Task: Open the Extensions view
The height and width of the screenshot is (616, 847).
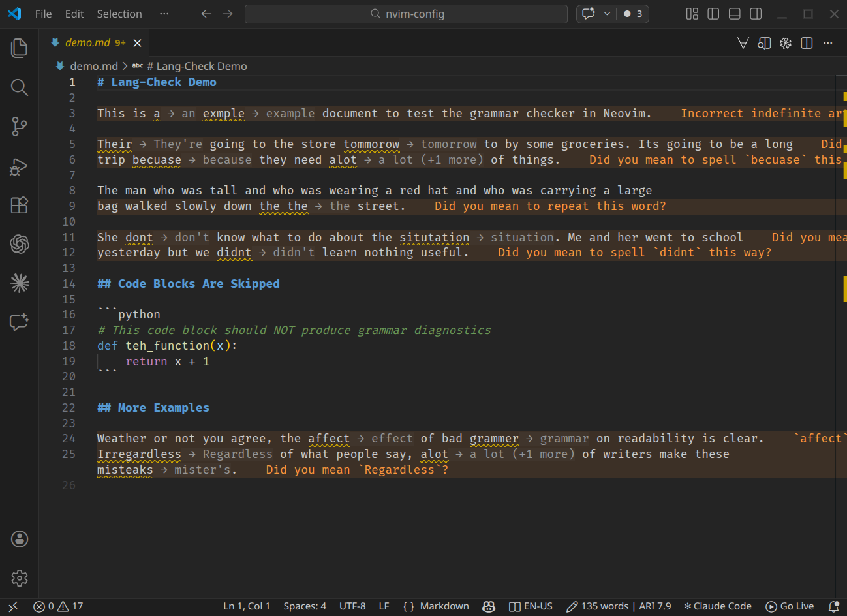Action: (x=19, y=205)
